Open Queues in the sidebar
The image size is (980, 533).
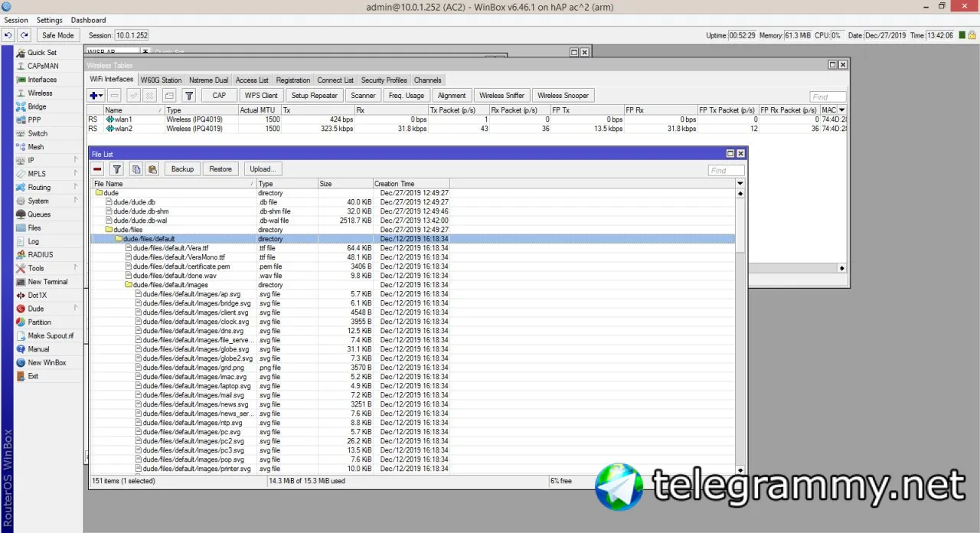click(39, 214)
